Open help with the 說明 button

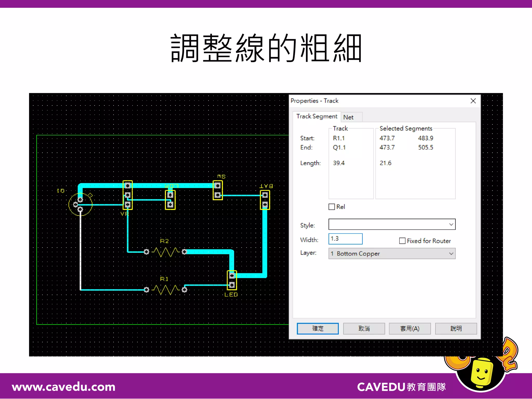[456, 329]
